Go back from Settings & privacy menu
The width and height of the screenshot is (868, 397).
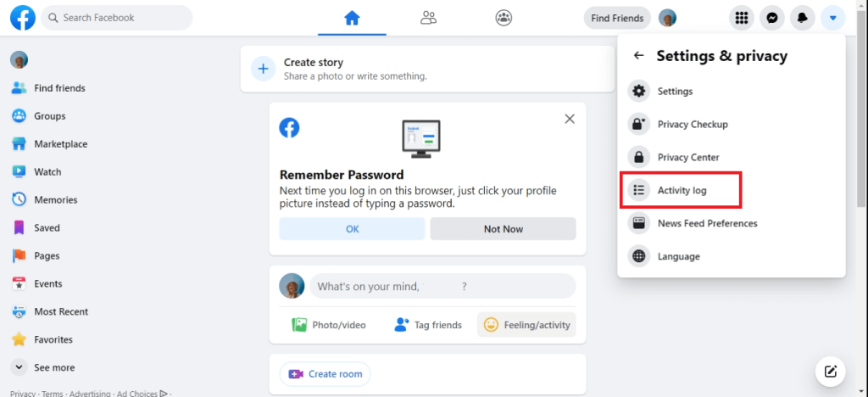tap(639, 55)
